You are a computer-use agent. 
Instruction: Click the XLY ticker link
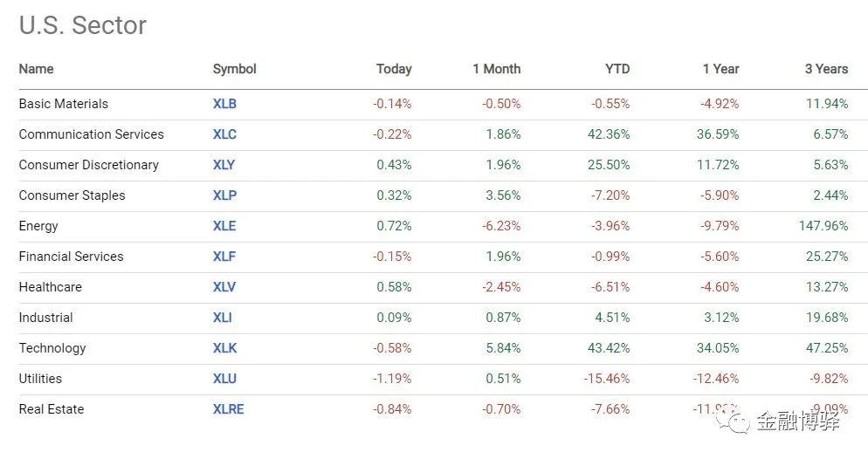[224, 165]
